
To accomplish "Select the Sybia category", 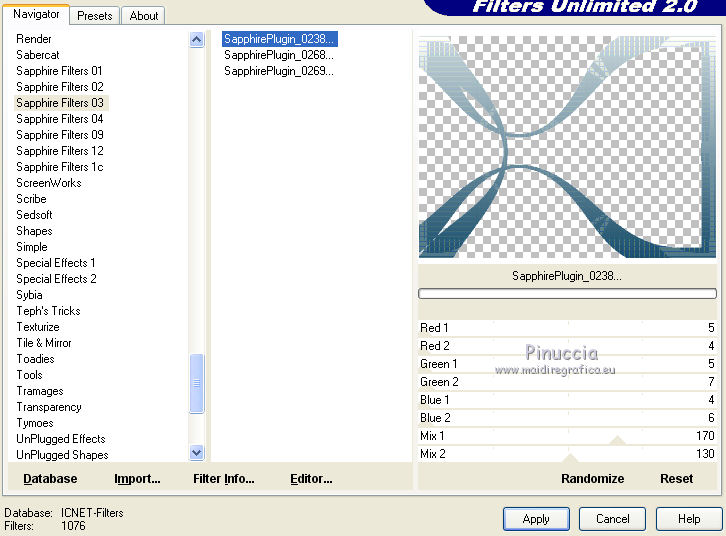I will pos(29,295).
